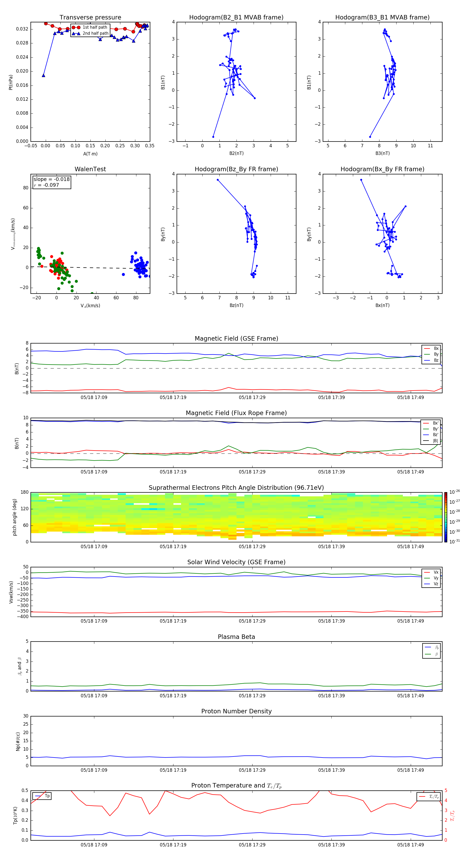Image resolution: width=473 pixels, height=868 pixels.
Task: Click the 'Bz(nT)' x-axis label
Action: coord(236,305)
